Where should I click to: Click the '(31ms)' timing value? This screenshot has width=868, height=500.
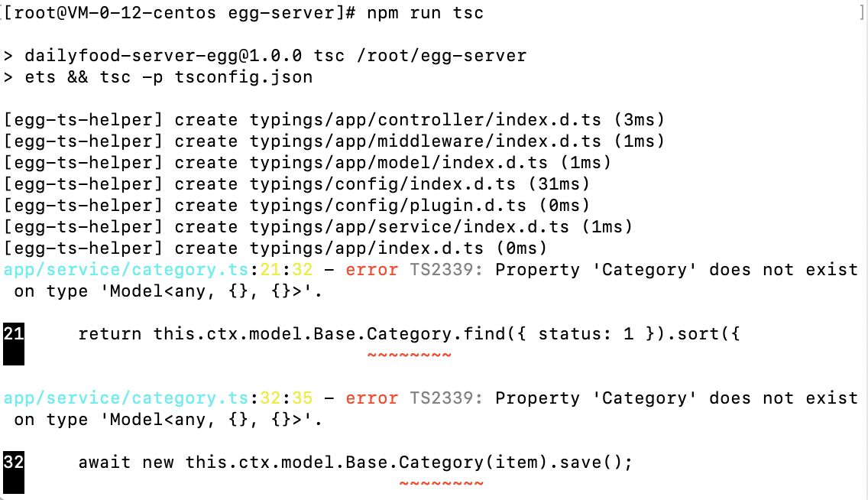(x=559, y=183)
